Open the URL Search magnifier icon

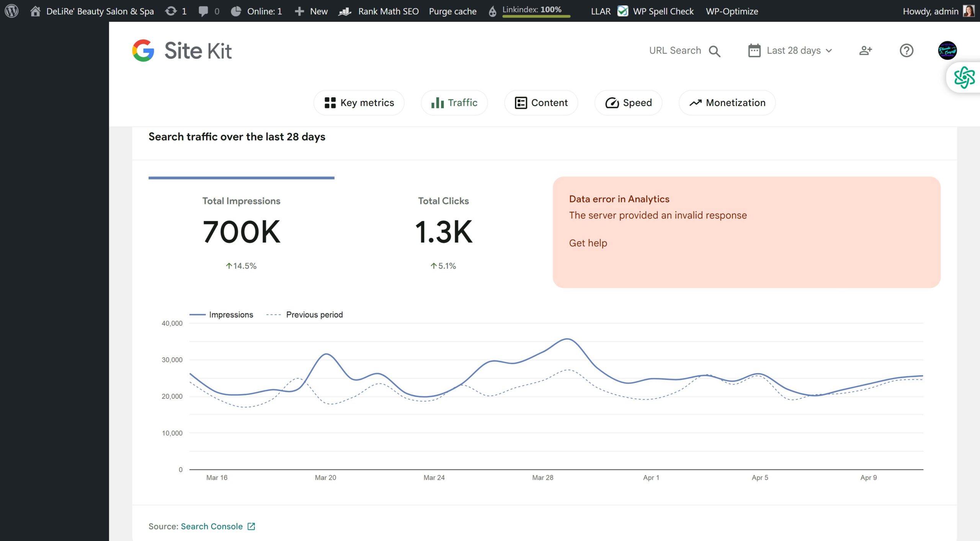[x=714, y=51]
